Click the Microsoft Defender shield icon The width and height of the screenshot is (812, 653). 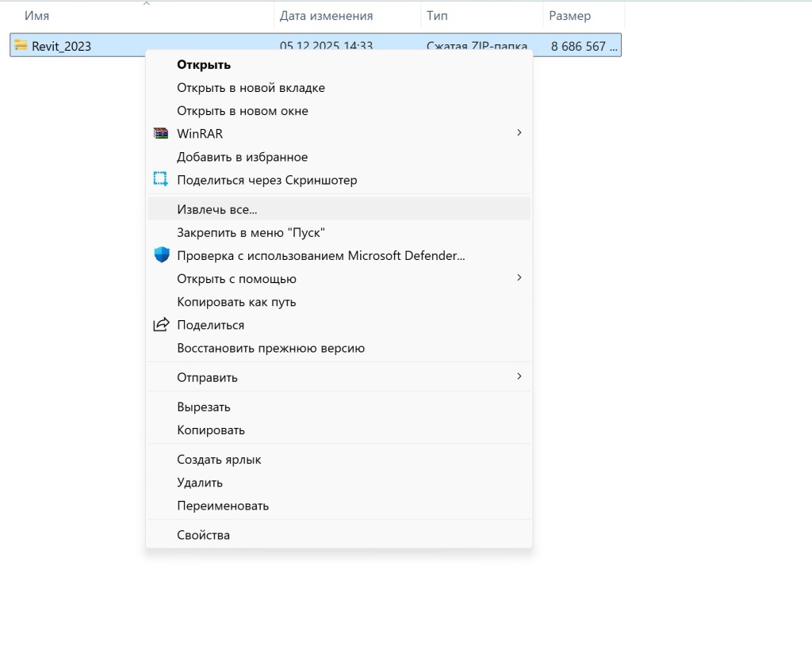click(162, 254)
